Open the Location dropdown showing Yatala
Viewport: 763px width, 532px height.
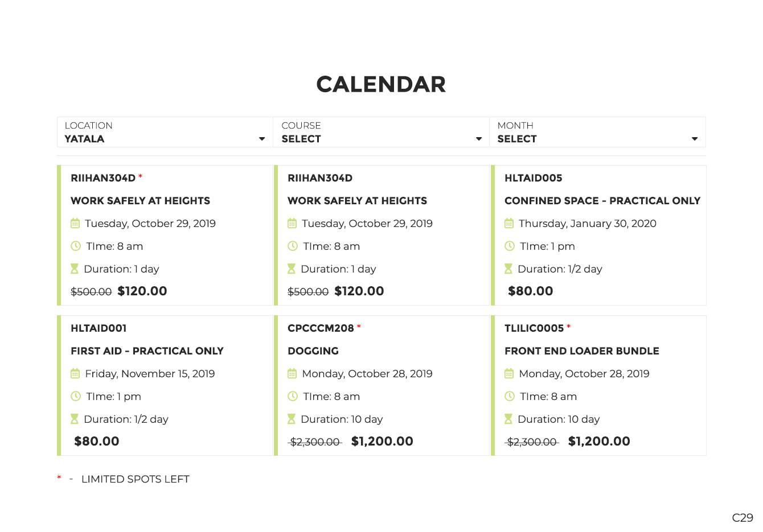[165, 132]
